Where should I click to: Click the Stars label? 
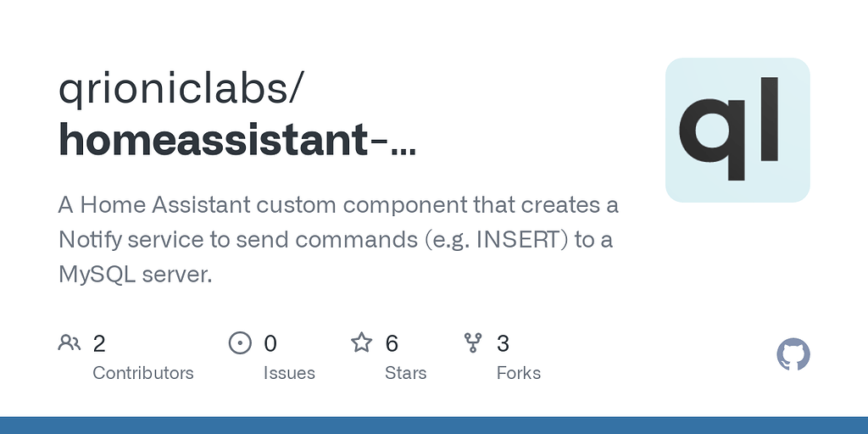pyautogui.click(x=406, y=373)
